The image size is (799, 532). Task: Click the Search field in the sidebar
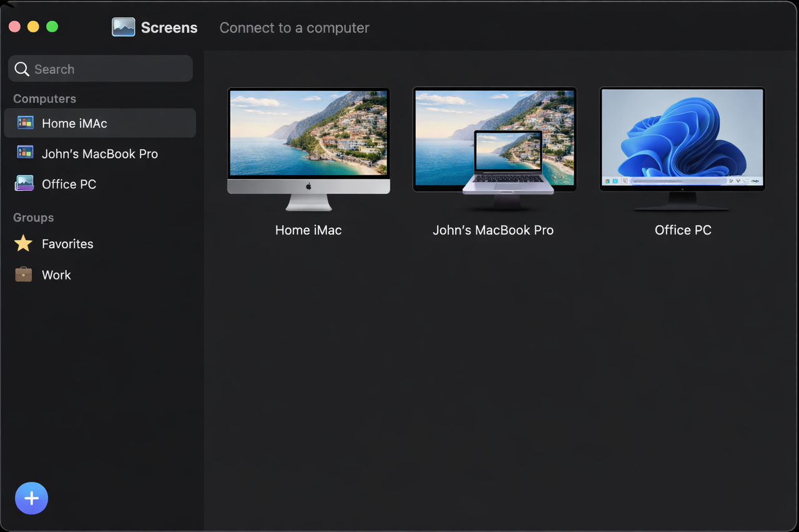click(100, 69)
